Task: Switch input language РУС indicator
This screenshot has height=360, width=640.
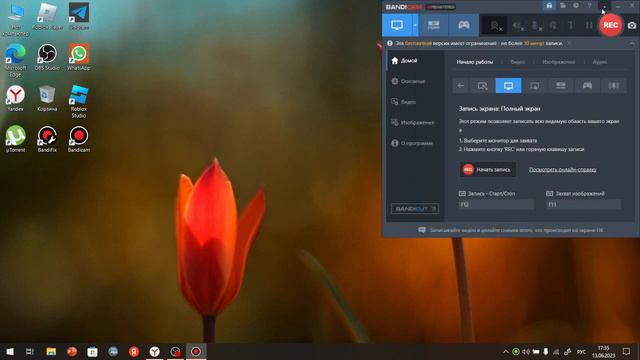Action: coord(581,352)
